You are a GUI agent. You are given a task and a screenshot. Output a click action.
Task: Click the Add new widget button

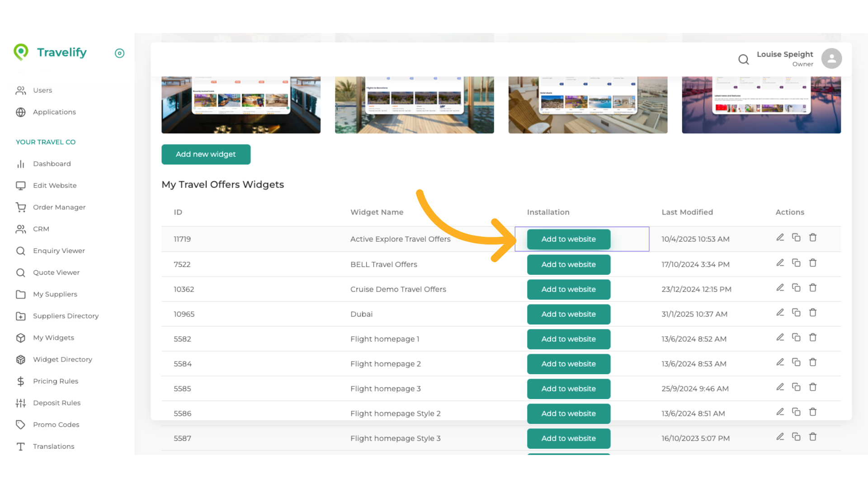(206, 154)
